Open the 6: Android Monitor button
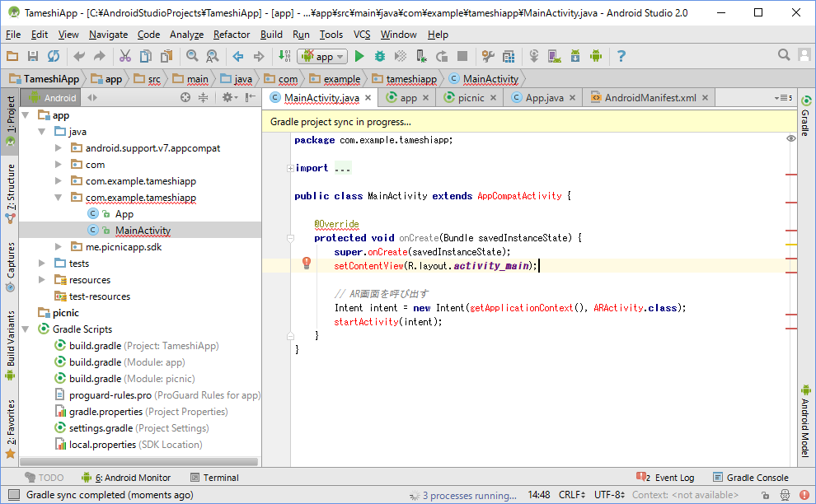The height and width of the screenshot is (504, 816). point(126,478)
